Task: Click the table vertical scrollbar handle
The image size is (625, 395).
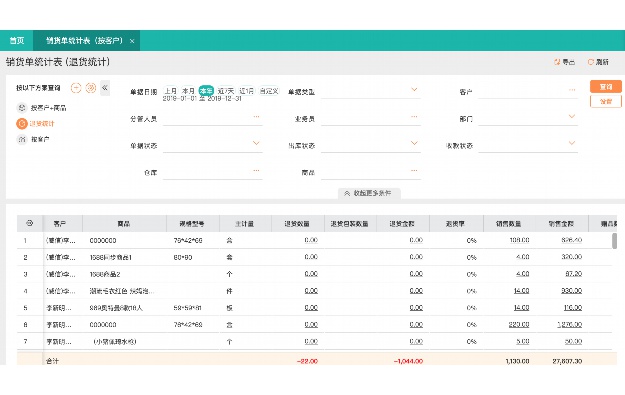Action: [x=614, y=241]
